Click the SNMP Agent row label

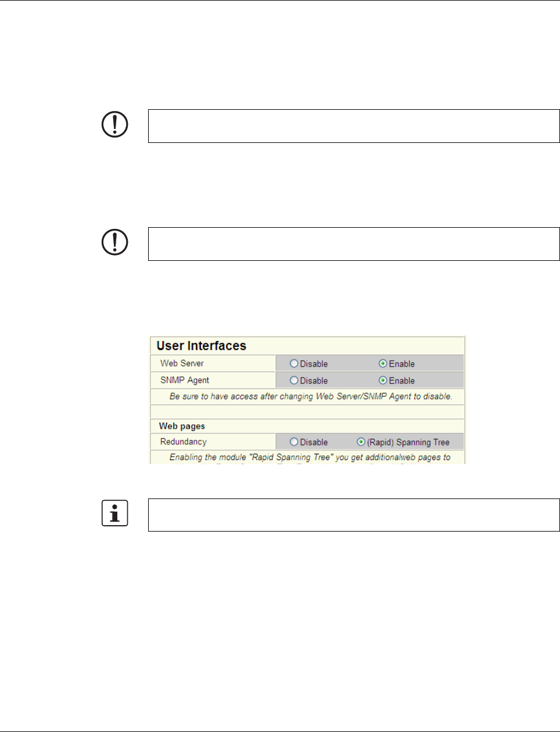[x=185, y=381]
